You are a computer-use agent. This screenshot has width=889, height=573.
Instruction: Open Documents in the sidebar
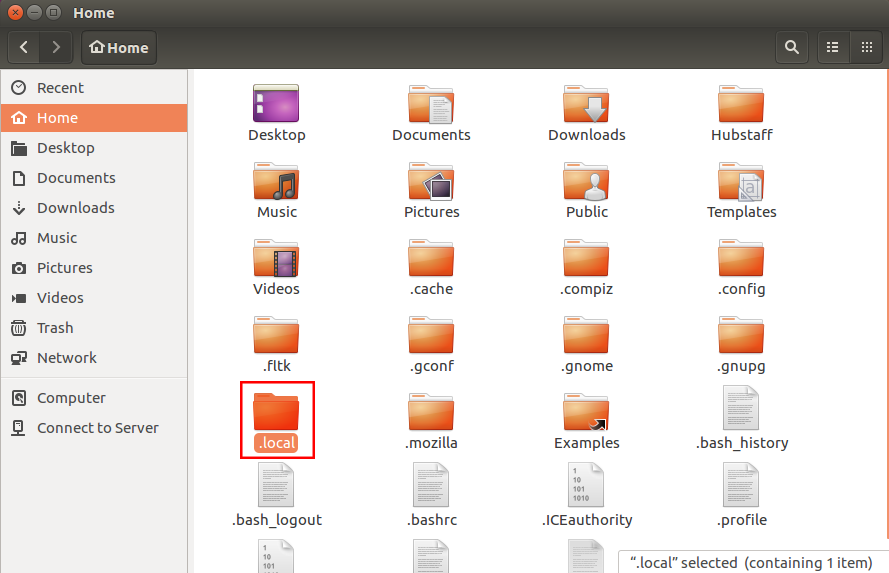pyautogui.click(x=94, y=178)
